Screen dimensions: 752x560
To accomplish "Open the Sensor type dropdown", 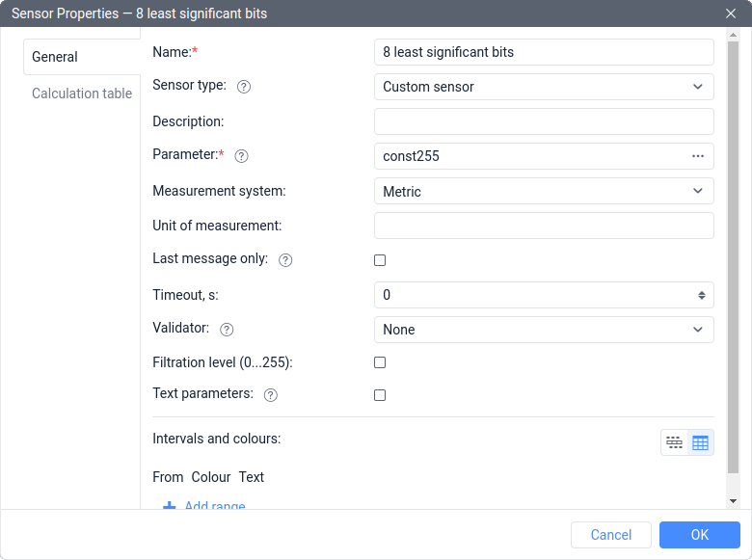I will pos(544,87).
